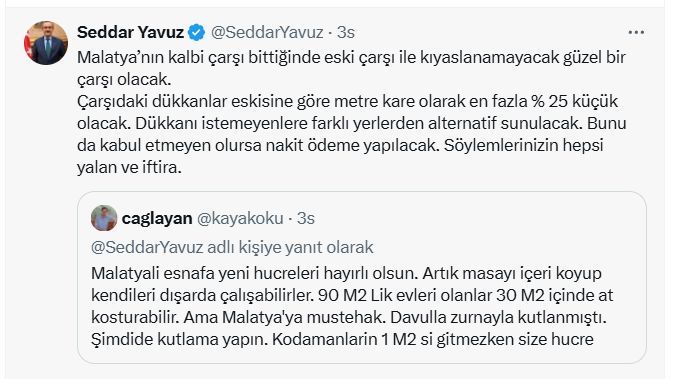Open the Seddar Yavuz display name link
Image resolution: width=673 pixels, height=379 pixels.
pos(130,33)
